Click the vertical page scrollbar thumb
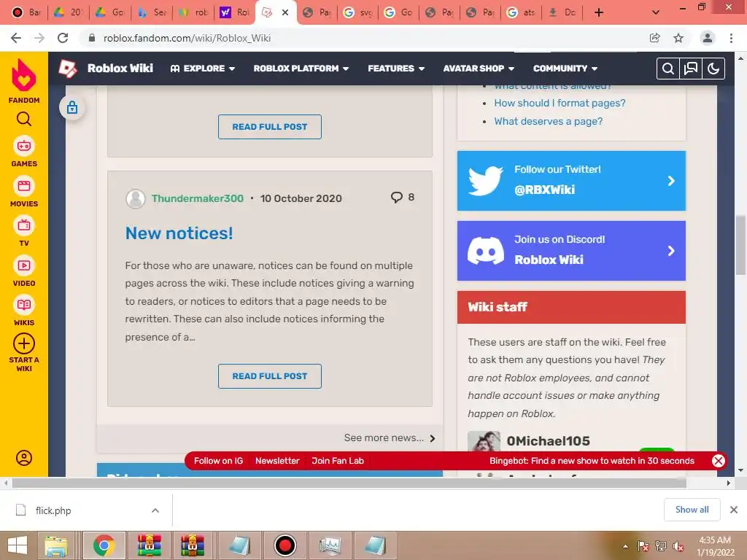This screenshot has width=747, height=560. [x=740, y=245]
